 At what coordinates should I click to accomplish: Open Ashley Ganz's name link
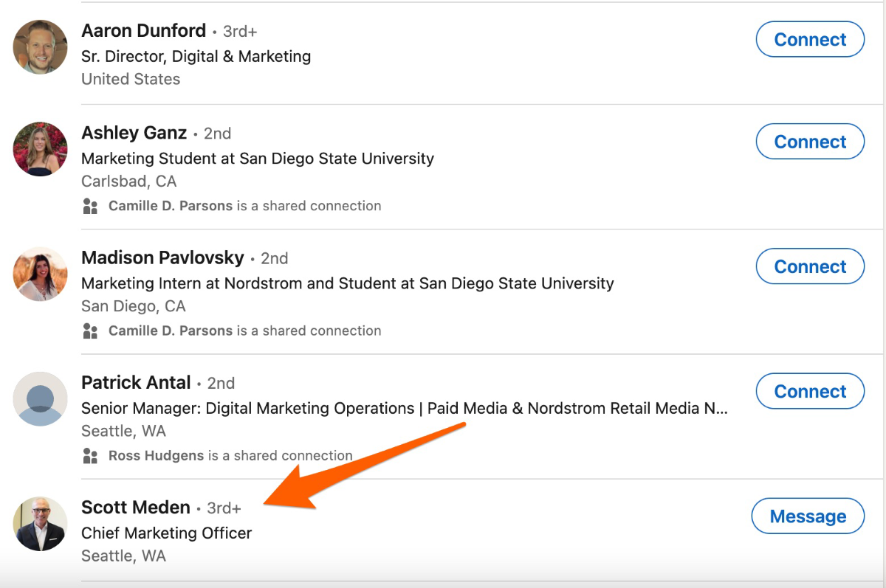(134, 133)
